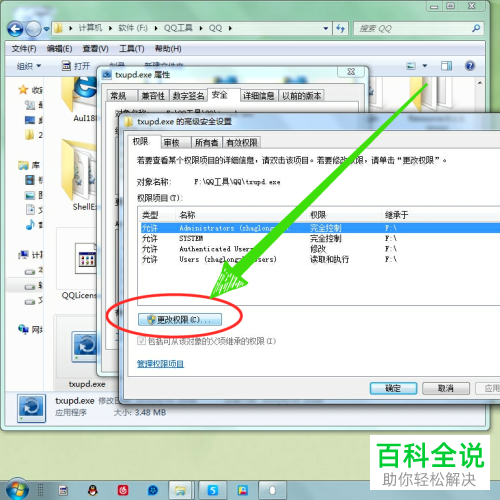The image size is (500, 500).
Task: Switch to 数字签名 tab in properties dialog
Action: [x=188, y=96]
